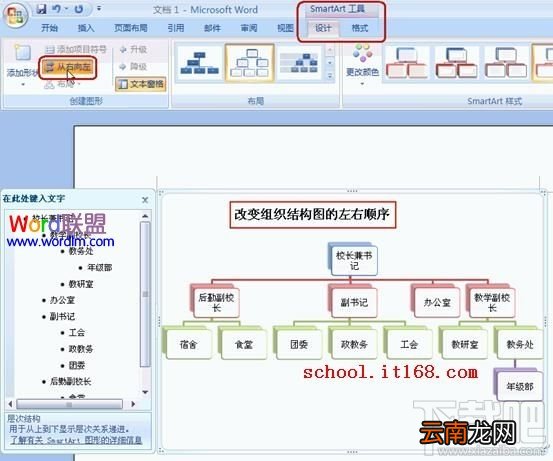Screen dimensions: 553x461
Task: Select the 教研室 chart box
Action: point(464,344)
